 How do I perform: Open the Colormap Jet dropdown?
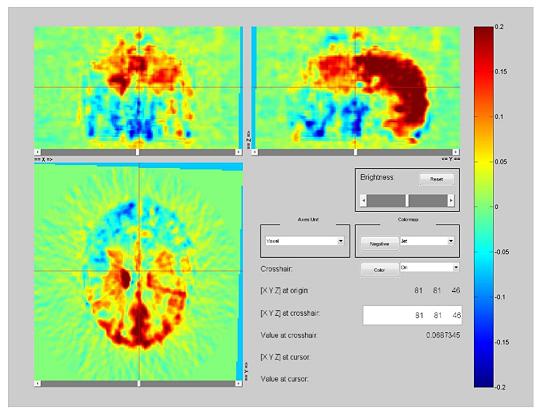[x=427, y=241]
